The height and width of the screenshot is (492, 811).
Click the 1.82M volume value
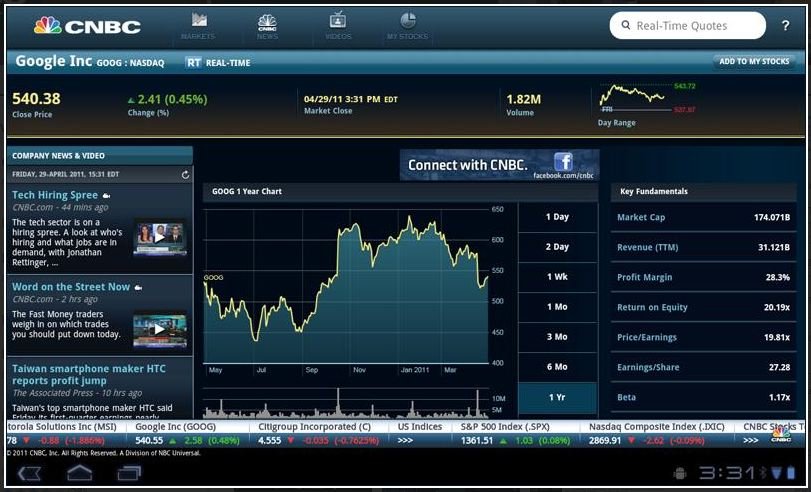pos(523,99)
